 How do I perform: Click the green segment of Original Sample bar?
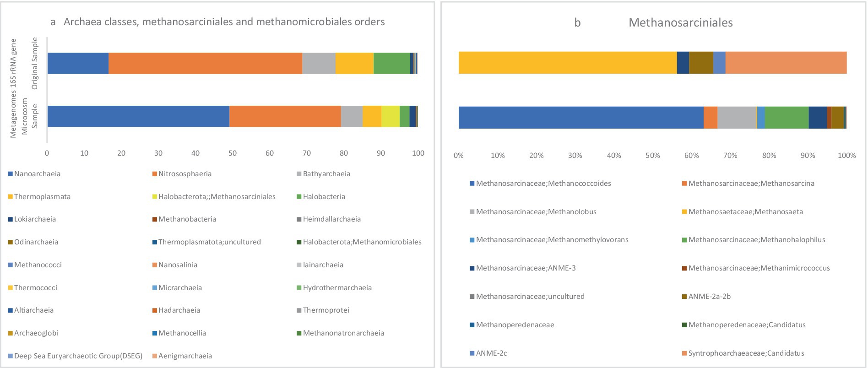pos(392,63)
